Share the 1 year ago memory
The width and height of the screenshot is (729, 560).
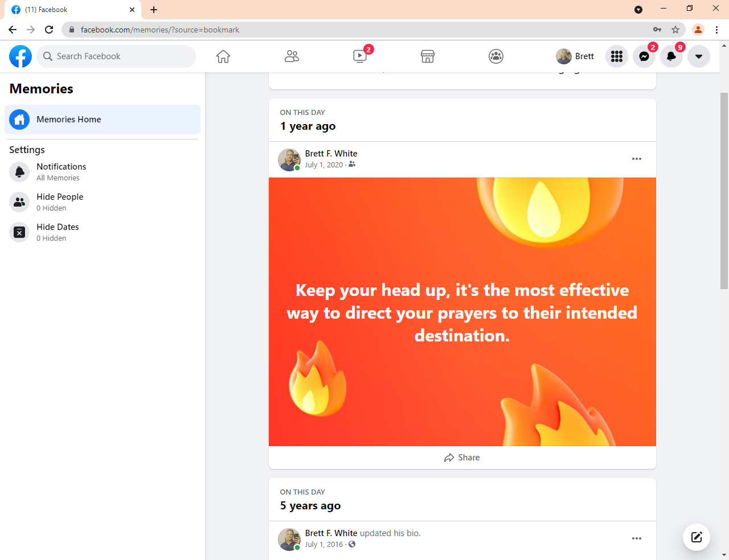click(462, 458)
